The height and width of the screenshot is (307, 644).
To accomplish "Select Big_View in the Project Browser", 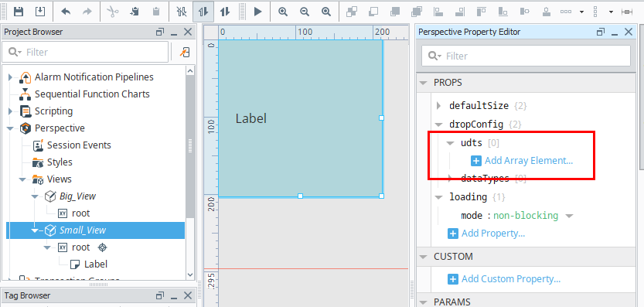I will click(x=77, y=196).
